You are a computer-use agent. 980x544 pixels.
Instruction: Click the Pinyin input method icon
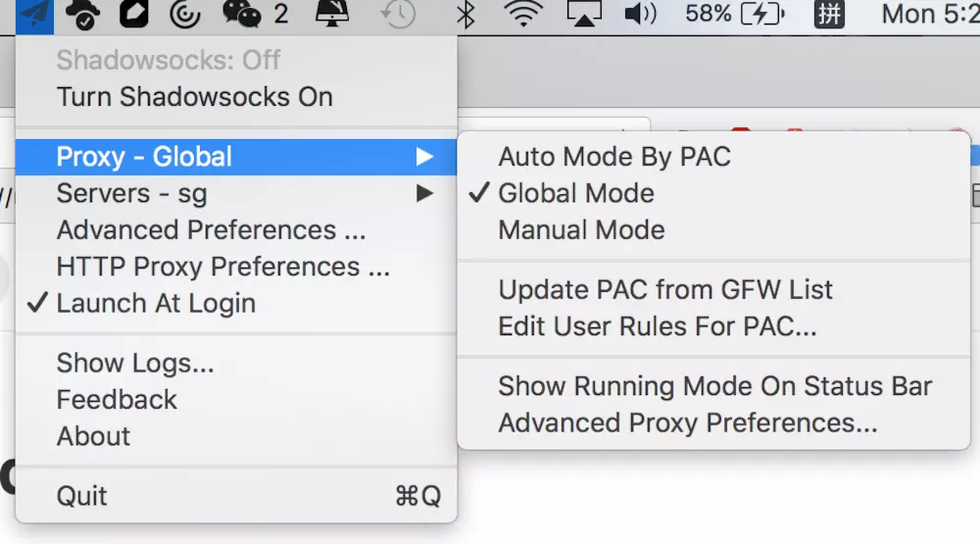829,14
